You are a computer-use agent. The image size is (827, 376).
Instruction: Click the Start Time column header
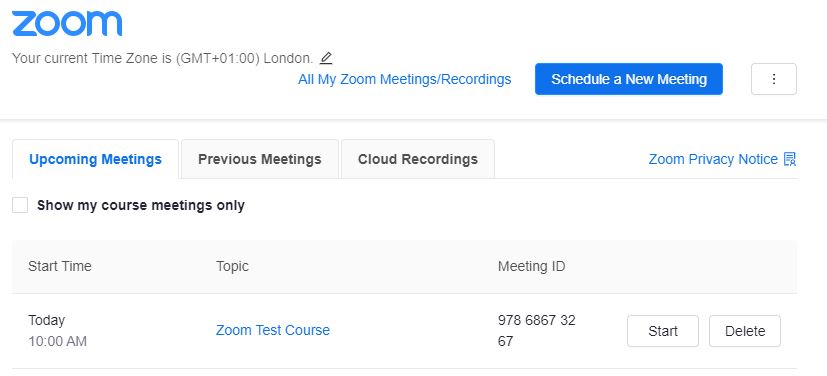click(60, 266)
